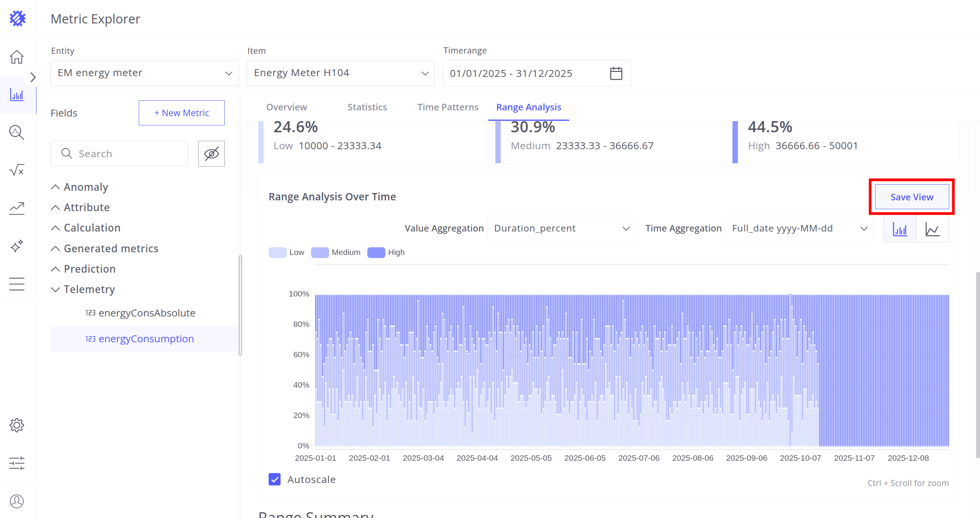Open Value Aggregation dropdown

(x=561, y=228)
